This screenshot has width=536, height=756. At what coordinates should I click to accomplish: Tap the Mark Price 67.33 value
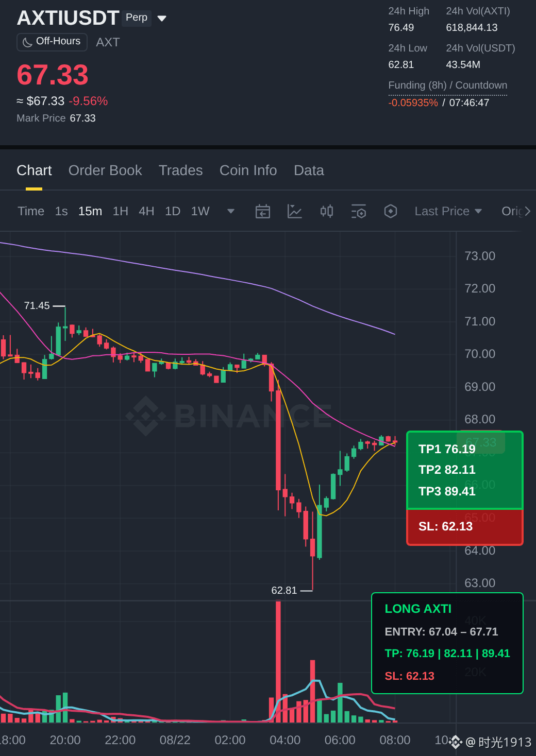(83, 118)
